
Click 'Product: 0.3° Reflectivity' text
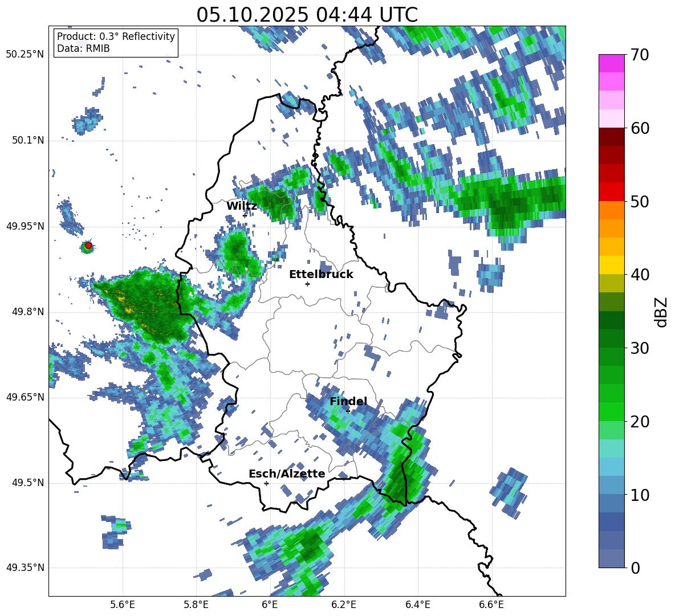116,36
